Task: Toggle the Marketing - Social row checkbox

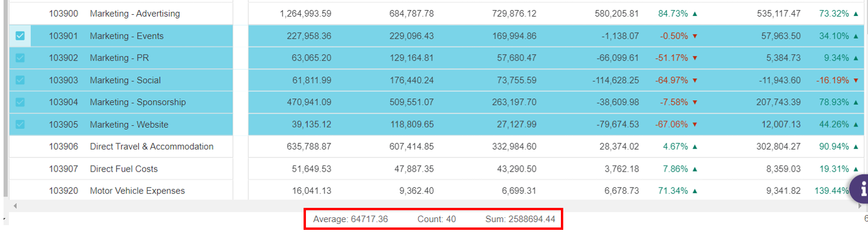Action: click(x=20, y=80)
